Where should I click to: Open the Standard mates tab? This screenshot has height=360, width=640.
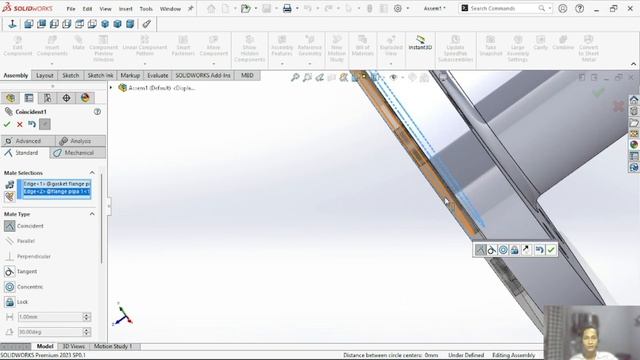[x=25, y=153]
